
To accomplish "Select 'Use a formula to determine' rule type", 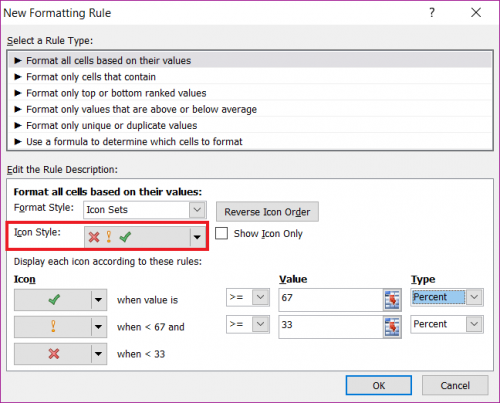I will click(x=134, y=142).
